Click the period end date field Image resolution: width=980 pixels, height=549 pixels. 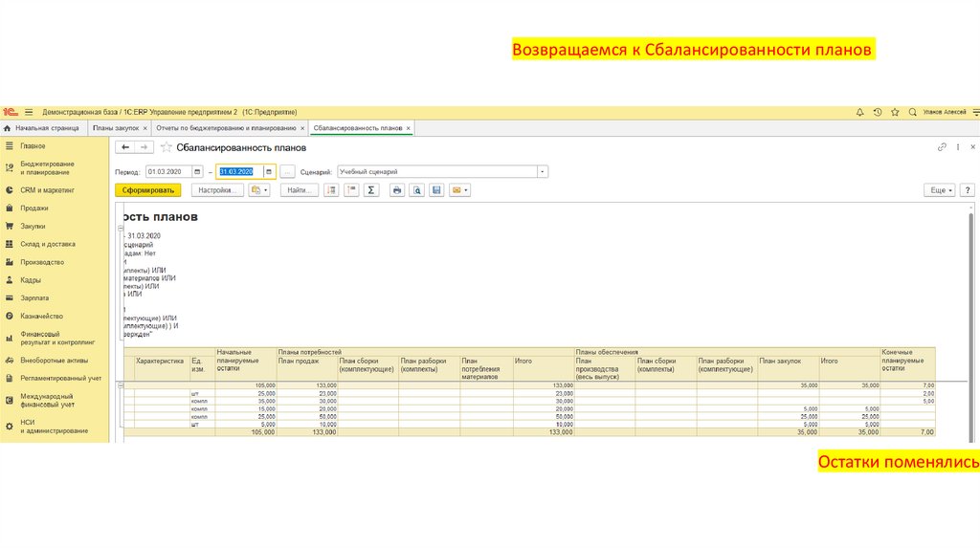tap(239, 172)
